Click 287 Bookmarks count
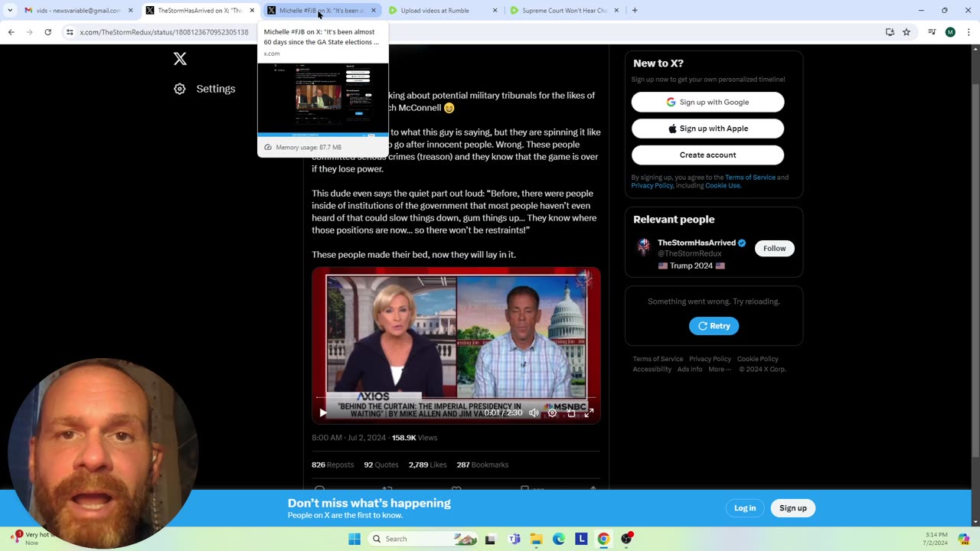This screenshot has width=980, height=551. point(482,465)
